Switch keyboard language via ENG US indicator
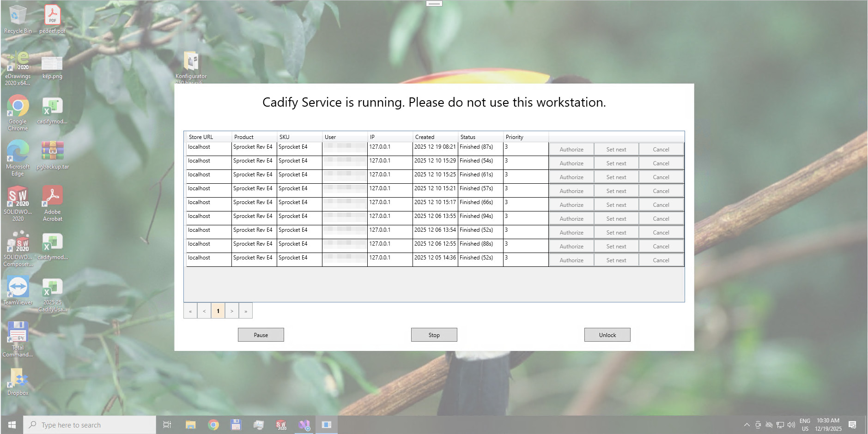 click(805, 424)
